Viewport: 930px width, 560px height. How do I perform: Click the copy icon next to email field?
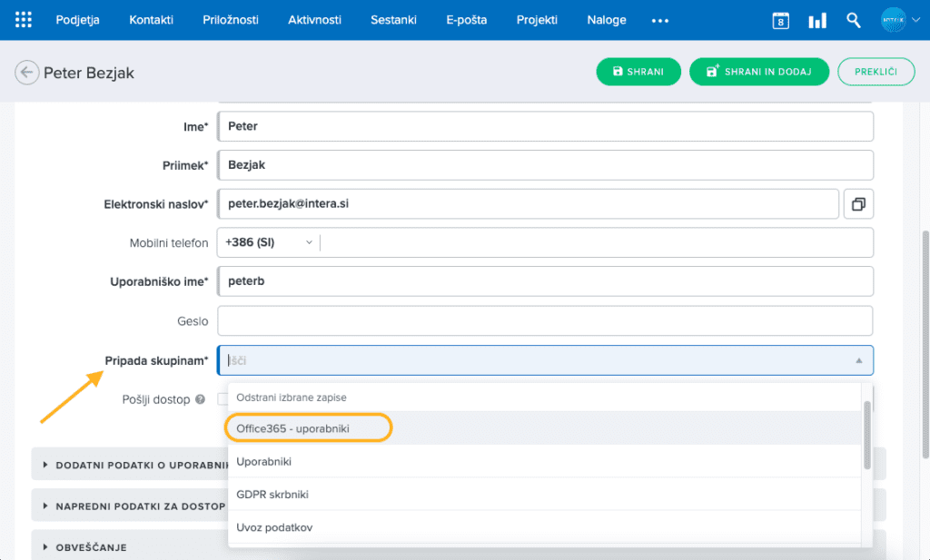pyautogui.click(x=858, y=204)
